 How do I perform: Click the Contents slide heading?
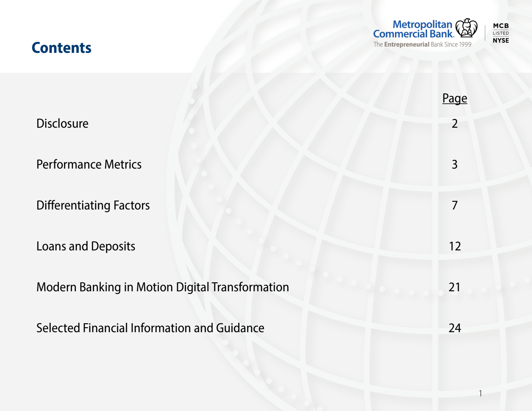click(x=62, y=48)
